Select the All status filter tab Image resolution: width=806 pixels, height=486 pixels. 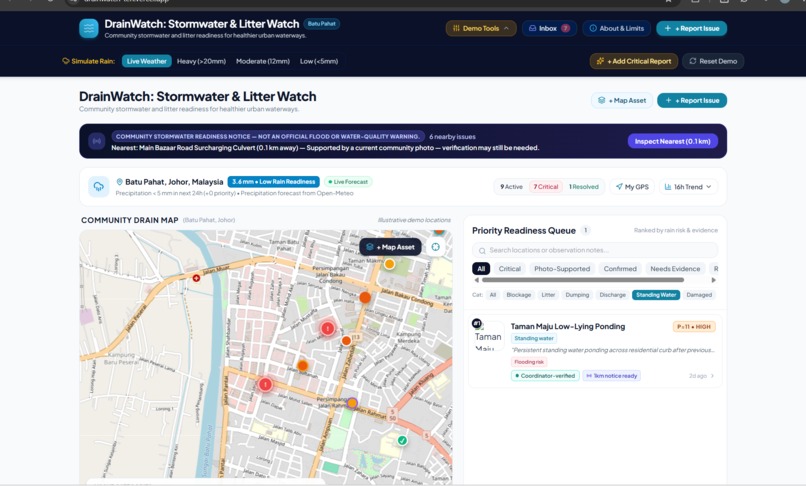click(x=481, y=268)
